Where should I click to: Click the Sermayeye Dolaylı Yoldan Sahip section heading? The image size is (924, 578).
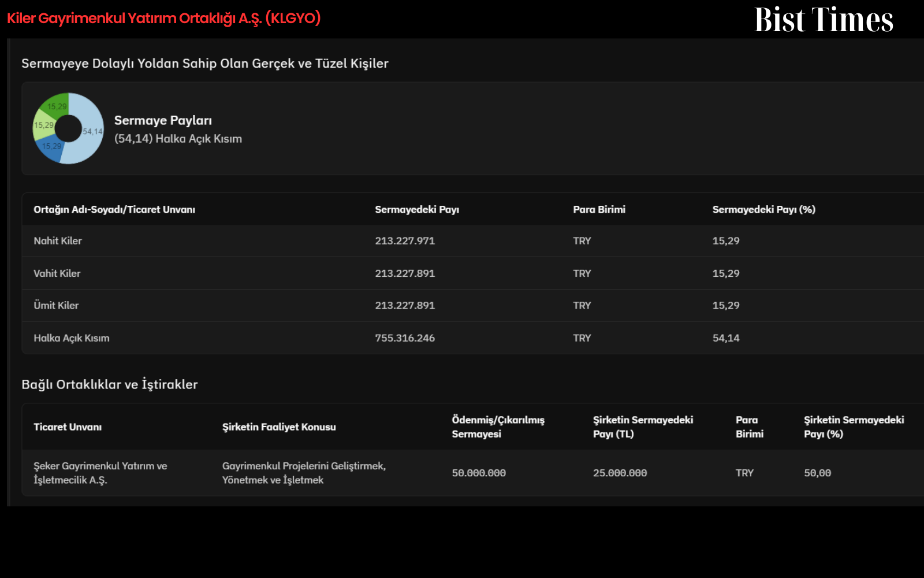tap(205, 64)
